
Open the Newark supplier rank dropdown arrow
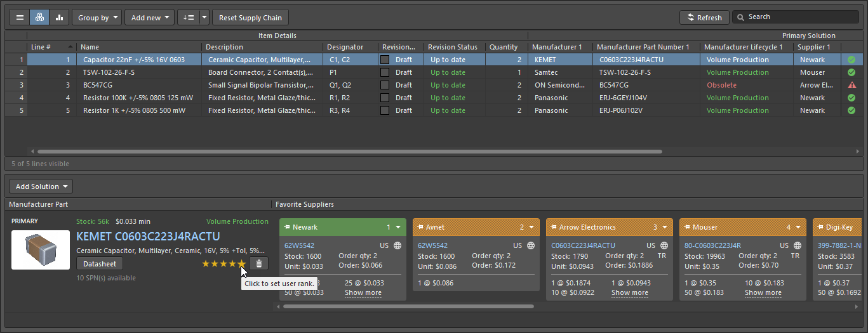(x=398, y=227)
